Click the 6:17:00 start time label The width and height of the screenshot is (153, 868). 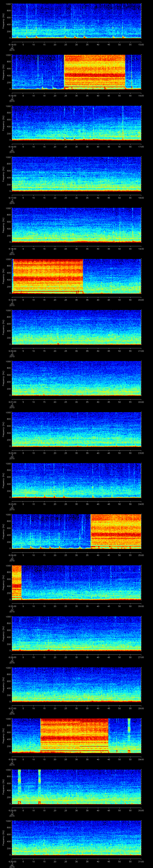(x=12, y=197)
